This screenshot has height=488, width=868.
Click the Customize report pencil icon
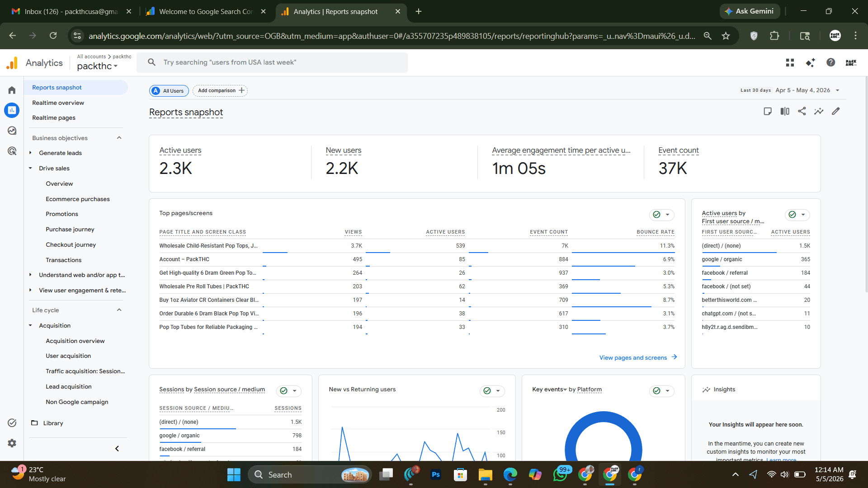tap(836, 111)
